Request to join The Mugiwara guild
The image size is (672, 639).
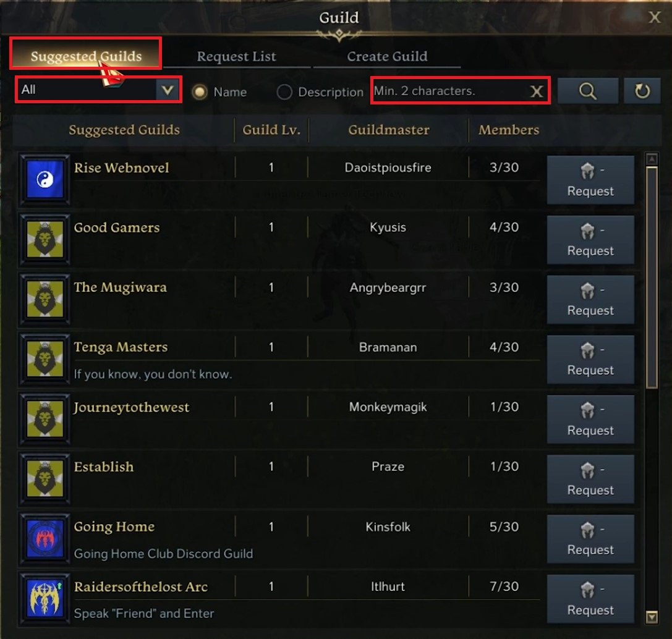pos(590,300)
